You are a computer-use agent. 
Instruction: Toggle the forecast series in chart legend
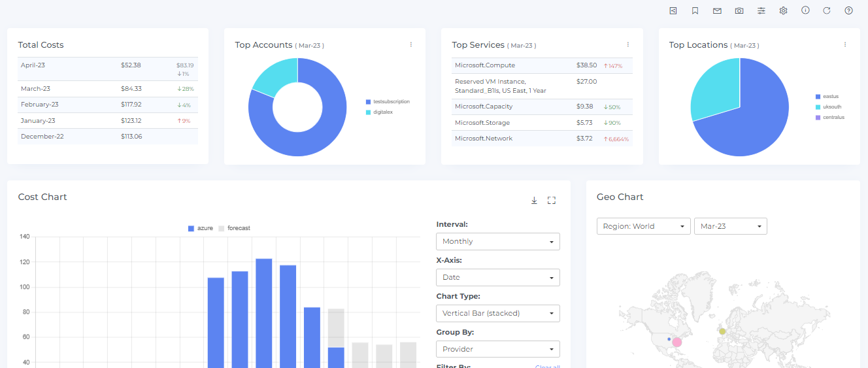coord(234,228)
